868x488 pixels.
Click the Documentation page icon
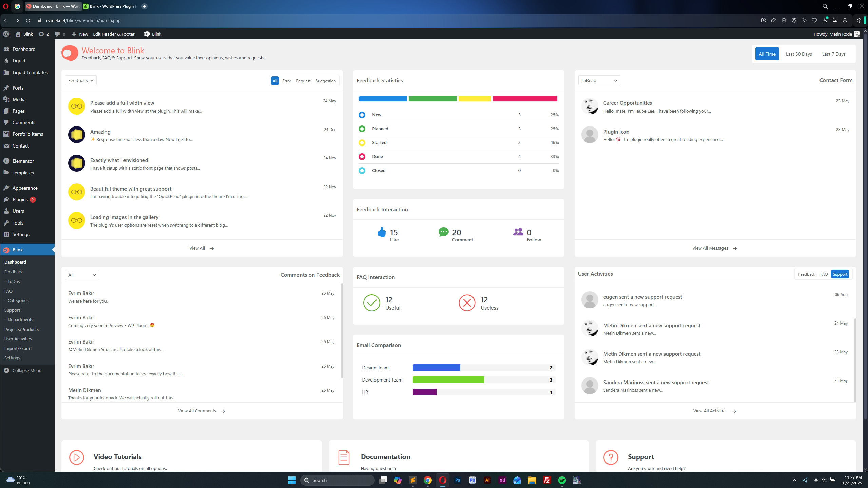pyautogui.click(x=344, y=457)
